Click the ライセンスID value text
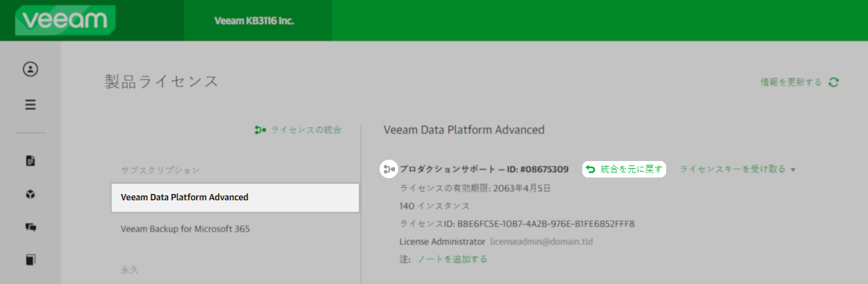The height and width of the screenshot is (284, 868). point(546,224)
